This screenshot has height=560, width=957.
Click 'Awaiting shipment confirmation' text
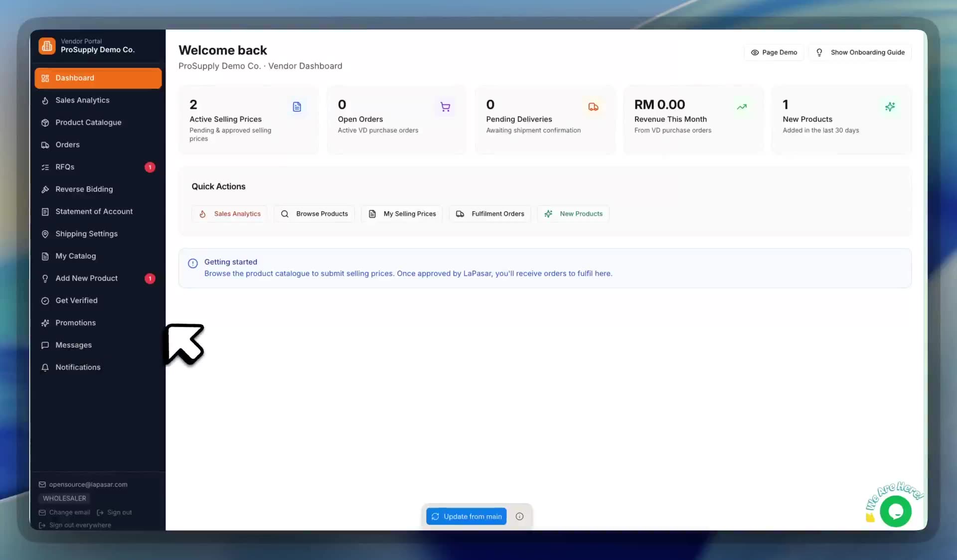coord(533,131)
